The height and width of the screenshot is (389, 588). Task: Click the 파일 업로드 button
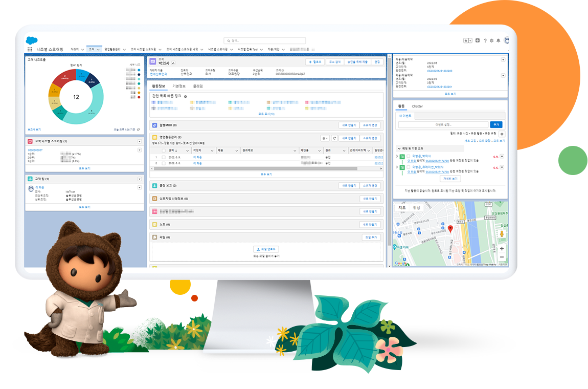pos(266,249)
